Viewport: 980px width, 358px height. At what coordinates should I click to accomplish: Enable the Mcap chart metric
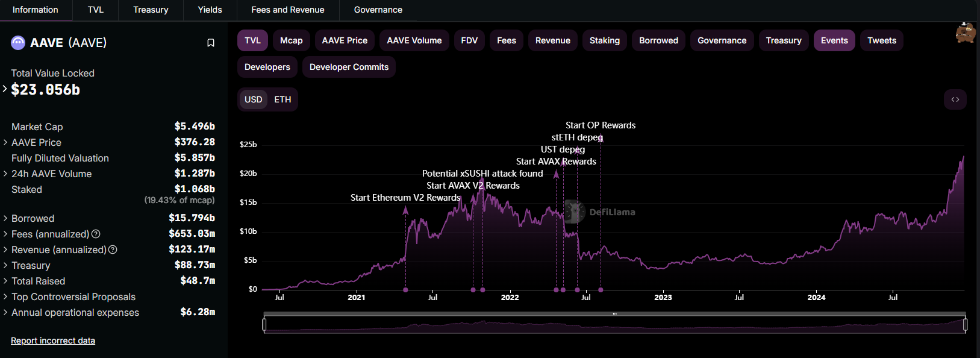[291, 40]
